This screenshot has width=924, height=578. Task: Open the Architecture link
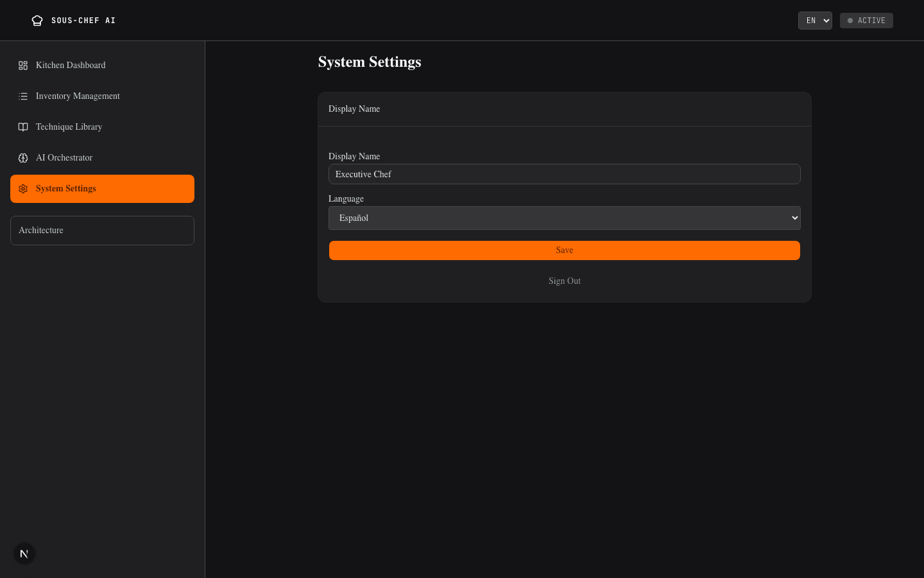[102, 231]
